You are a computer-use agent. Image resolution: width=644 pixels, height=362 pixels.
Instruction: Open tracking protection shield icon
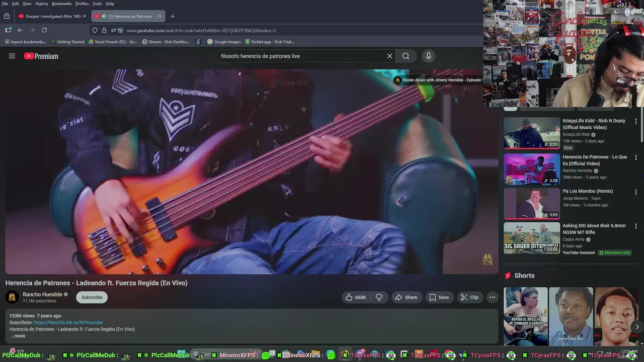tap(95, 30)
